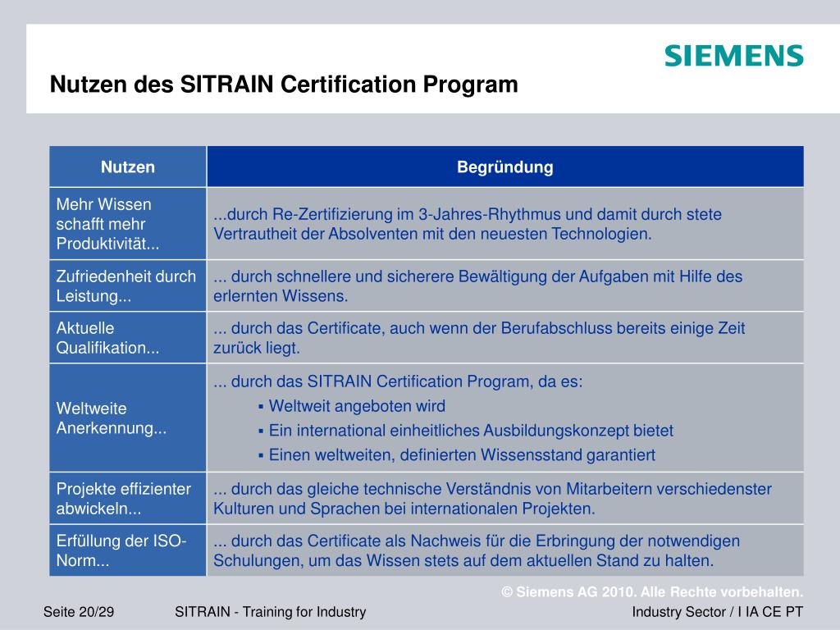Select the slide title 'Nutzen des SITRAIN Certification Program'
This screenshot has width=840, height=630.
284,84
